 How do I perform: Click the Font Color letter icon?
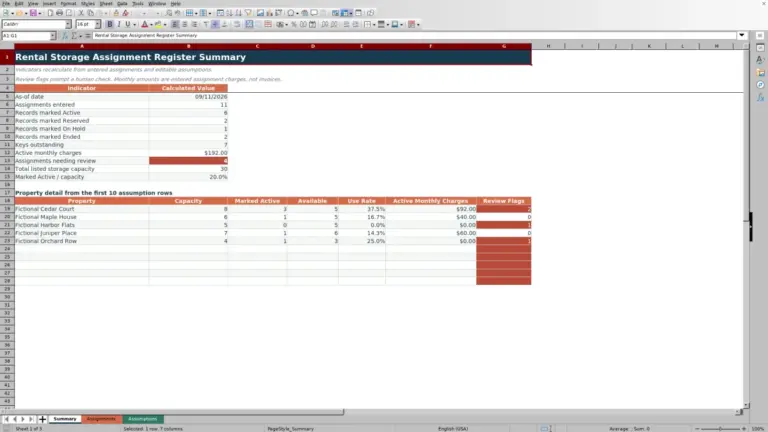pos(144,24)
